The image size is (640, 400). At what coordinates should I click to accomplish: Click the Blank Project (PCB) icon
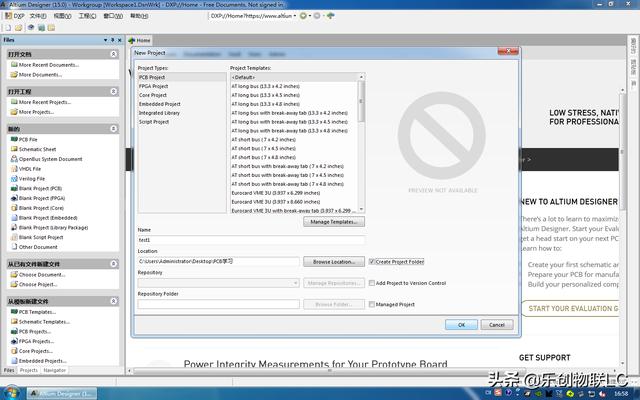tap(14, 188)
